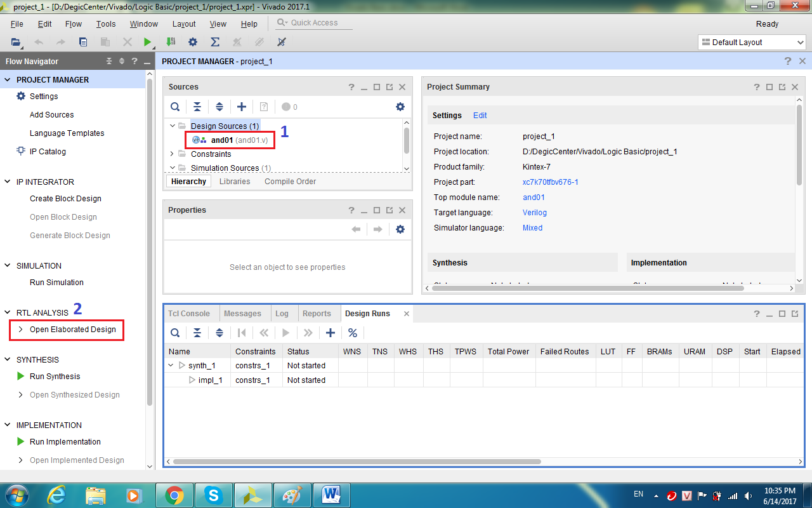Search in Design Runs panel
Viewport: 812px width, 508px height.
click(x=175, y=333)
